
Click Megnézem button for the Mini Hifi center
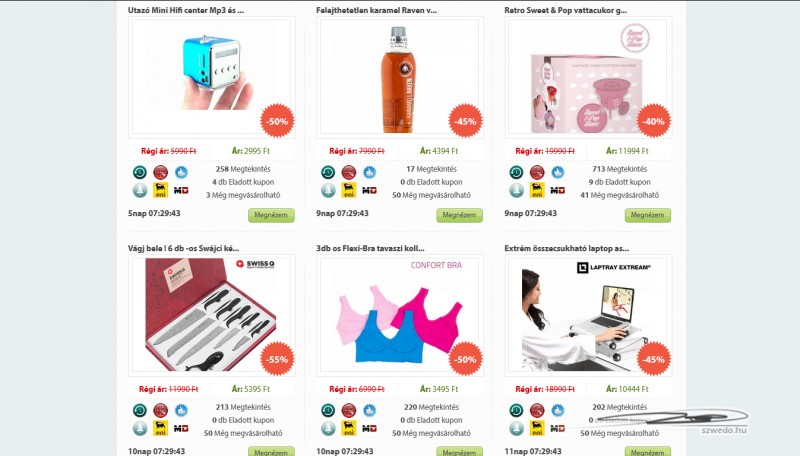(271, 215)
